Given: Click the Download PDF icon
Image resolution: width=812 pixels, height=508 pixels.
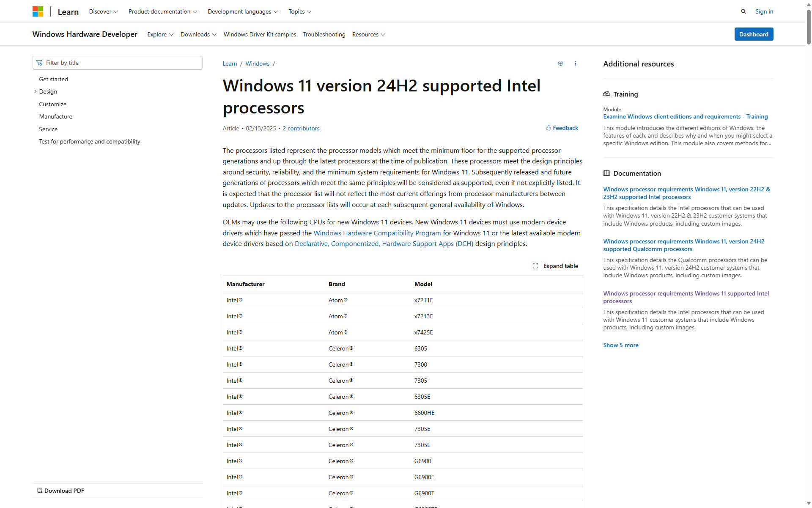Looking at the screenshot, I should (x=40, y=490).
